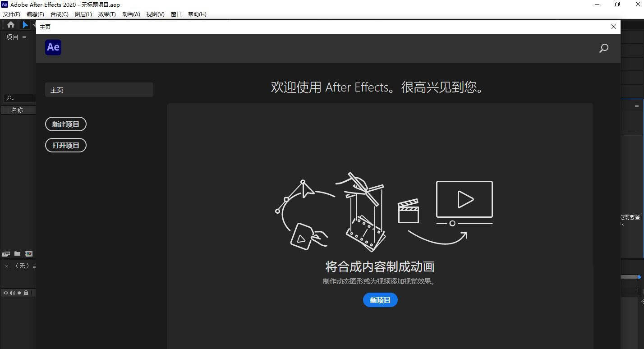This screenshot has width=644, height=349.
Task: Close the (无) timeline tab
Action: (x=6, y=266)
